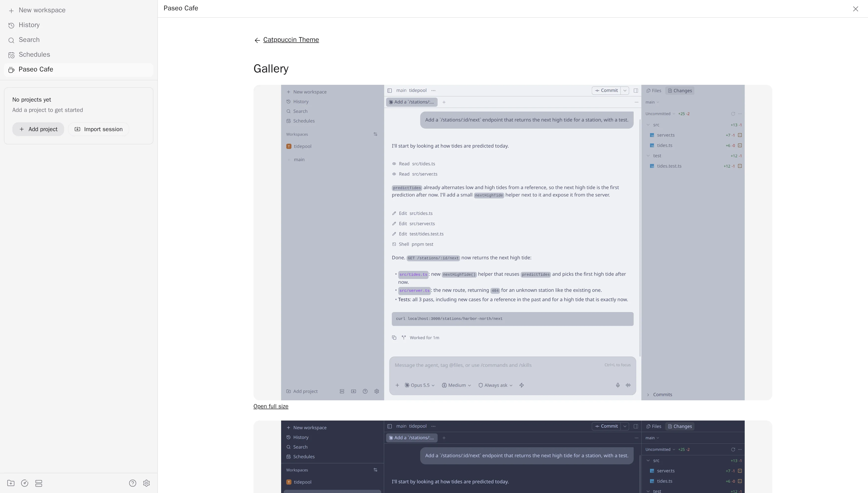
Task: Open full size link under light preview
Action: (271, 406)
